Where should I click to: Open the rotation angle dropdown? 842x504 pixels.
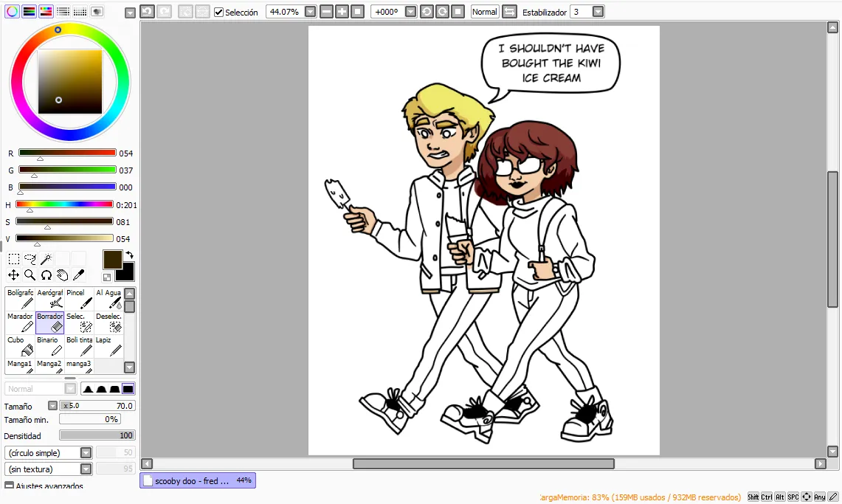coord(411,12)
